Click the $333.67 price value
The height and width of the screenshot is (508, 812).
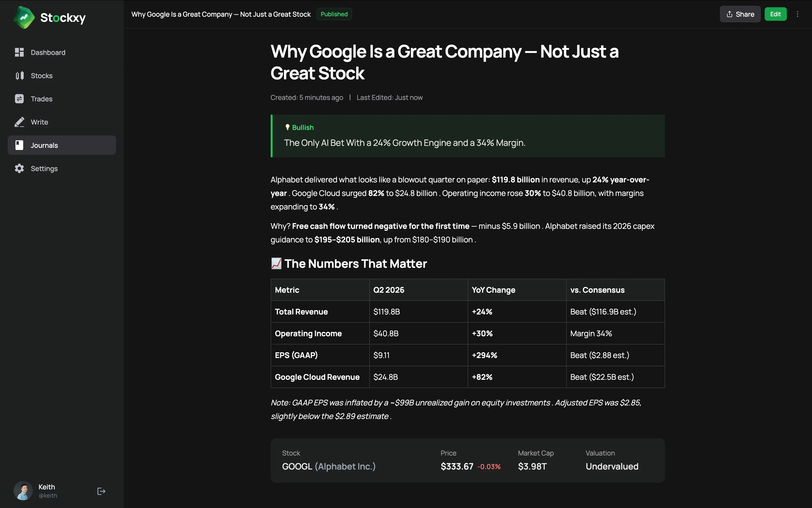pos(457,466)
